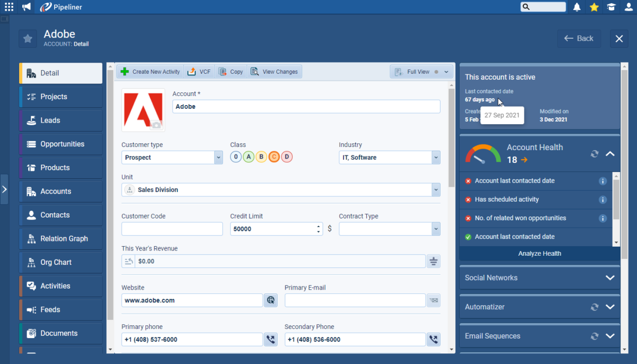Image resolution: width=637 pixels, height=364 pixels.
Task: Open the app launcher grid icon
Action: pos(9,7)
